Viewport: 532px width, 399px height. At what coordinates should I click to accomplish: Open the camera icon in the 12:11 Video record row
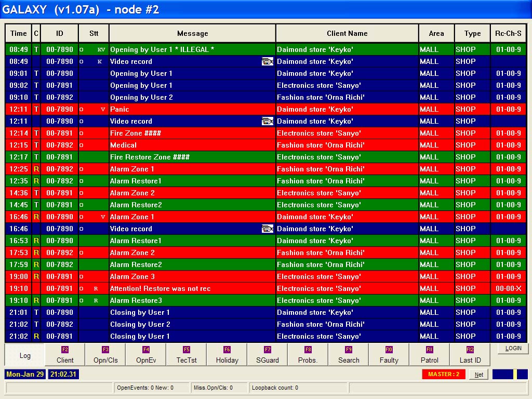coord(268,121)
